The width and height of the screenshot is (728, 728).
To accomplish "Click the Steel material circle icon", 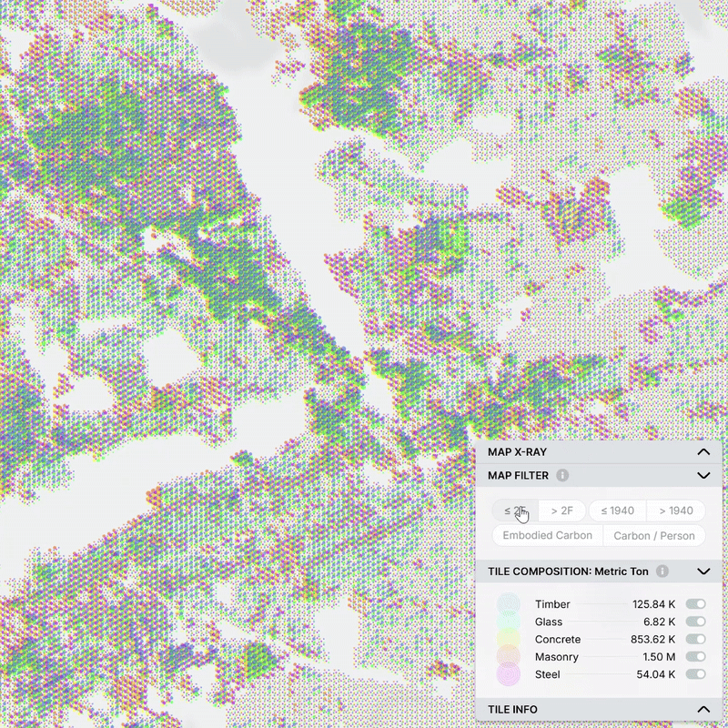I will coord(508,674).
